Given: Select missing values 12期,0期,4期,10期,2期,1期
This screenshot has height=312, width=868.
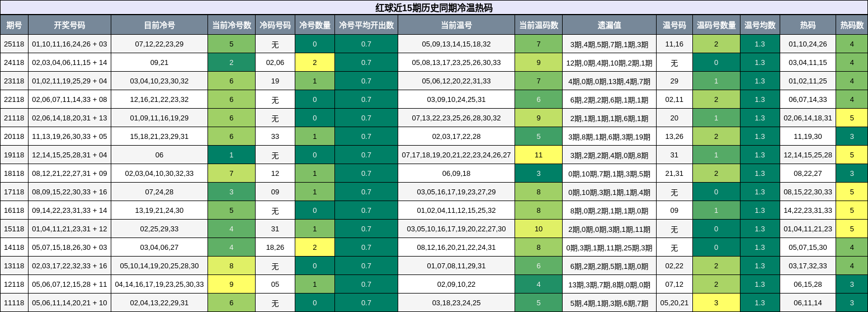Looking at the screenshot, I should (609, 62).
